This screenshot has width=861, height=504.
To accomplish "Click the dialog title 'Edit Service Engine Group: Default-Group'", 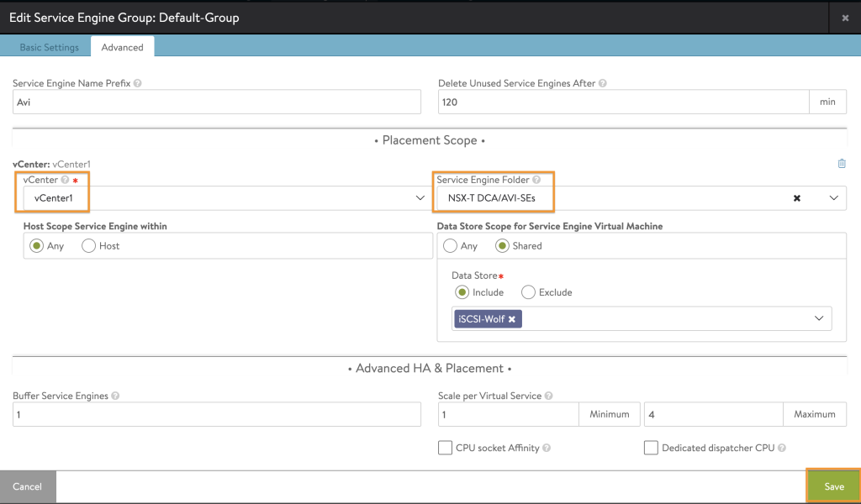I will (x=124, y=18).
